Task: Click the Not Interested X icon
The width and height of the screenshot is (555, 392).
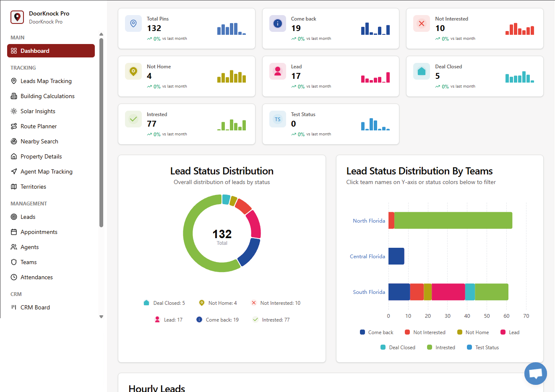Action: coord(422,23)
